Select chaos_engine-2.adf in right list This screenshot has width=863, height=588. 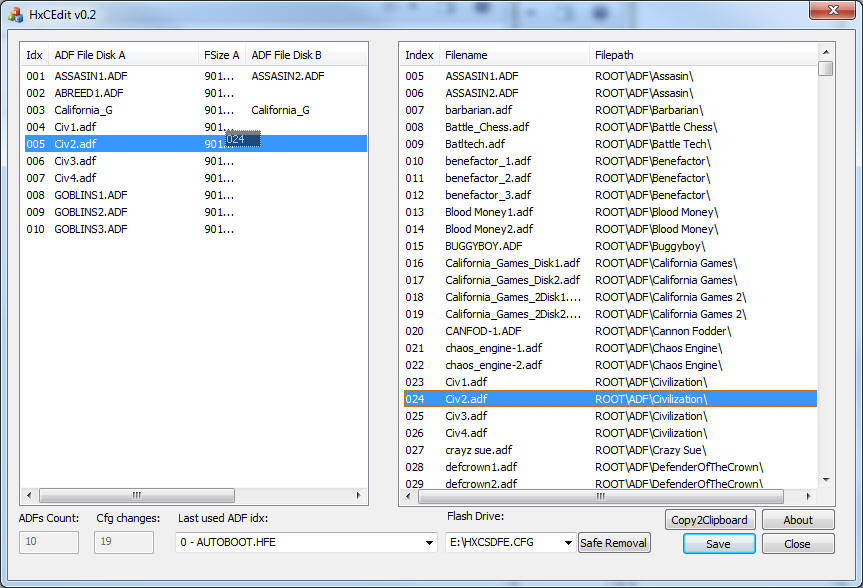coord(610,365)
